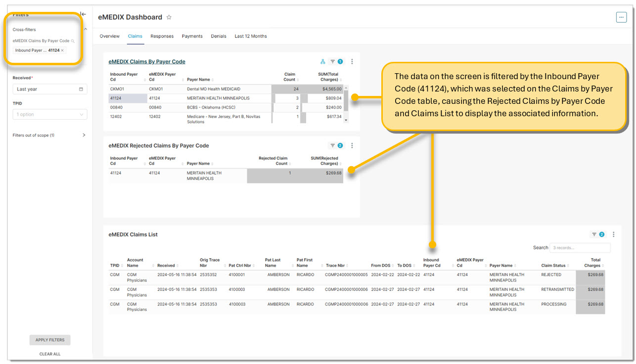Viewport: 636px width, 364px height.
Task: Click the favorite star next to eMEDIX Dashboard
Action: tap(169, 17)
